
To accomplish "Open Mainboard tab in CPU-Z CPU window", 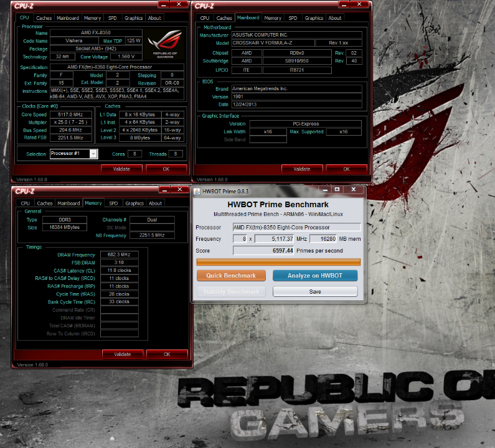I will [68, 18].
